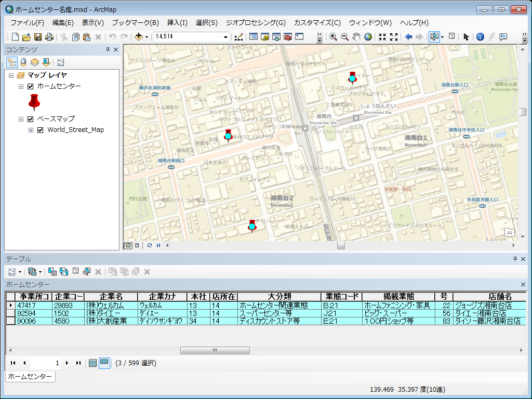The image size is (532, 399).
Task: Go to the first record button
Action: [13, 363]
